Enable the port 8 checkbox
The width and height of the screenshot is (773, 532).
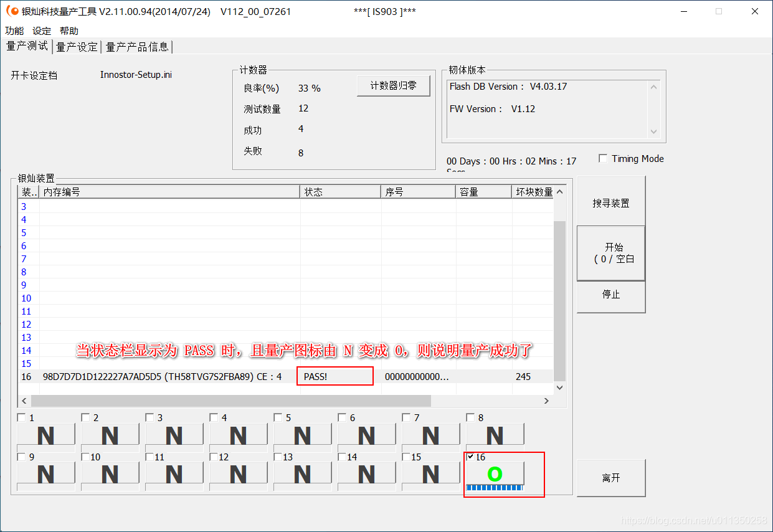point(471,417)
